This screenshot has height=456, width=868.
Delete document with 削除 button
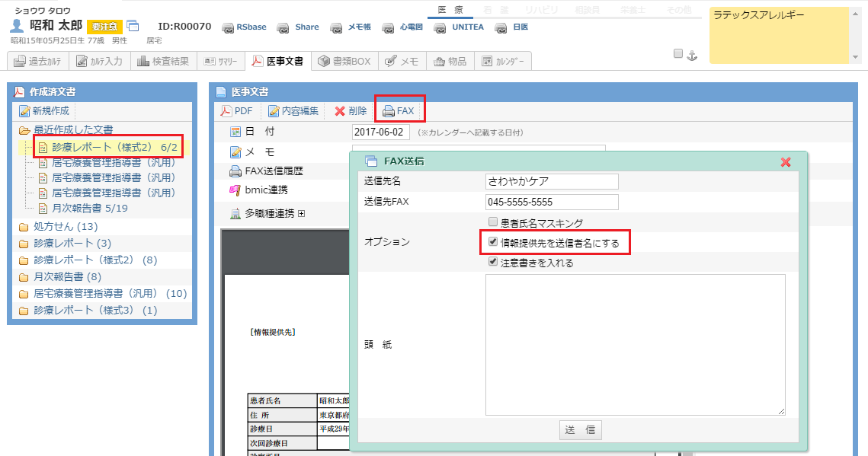coord(351,111)
